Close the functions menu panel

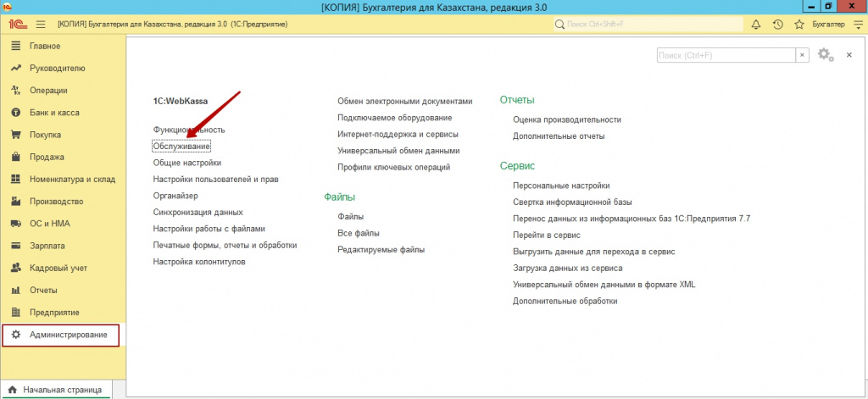(x=849, y=55)
